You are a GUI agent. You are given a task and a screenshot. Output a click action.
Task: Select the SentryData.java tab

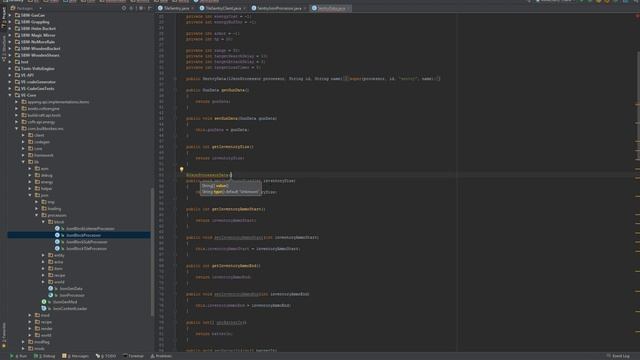point(331,8)
